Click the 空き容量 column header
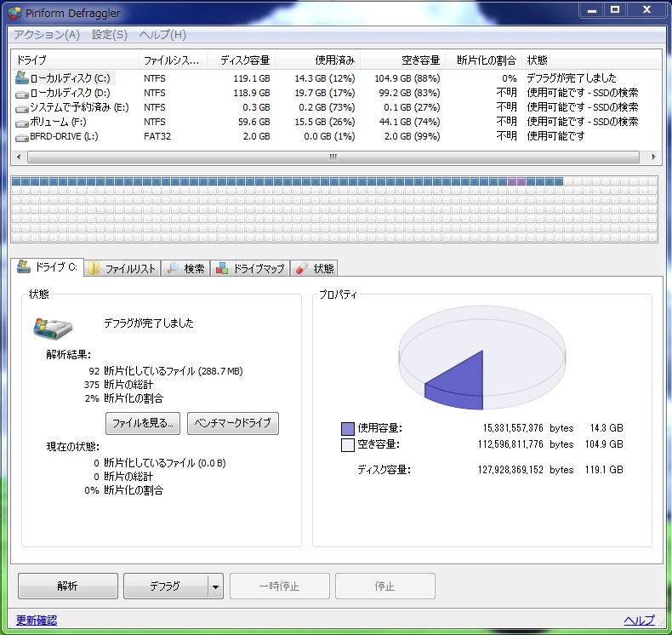The width and height of the screenshot is (672, 635). click(402, 60)
